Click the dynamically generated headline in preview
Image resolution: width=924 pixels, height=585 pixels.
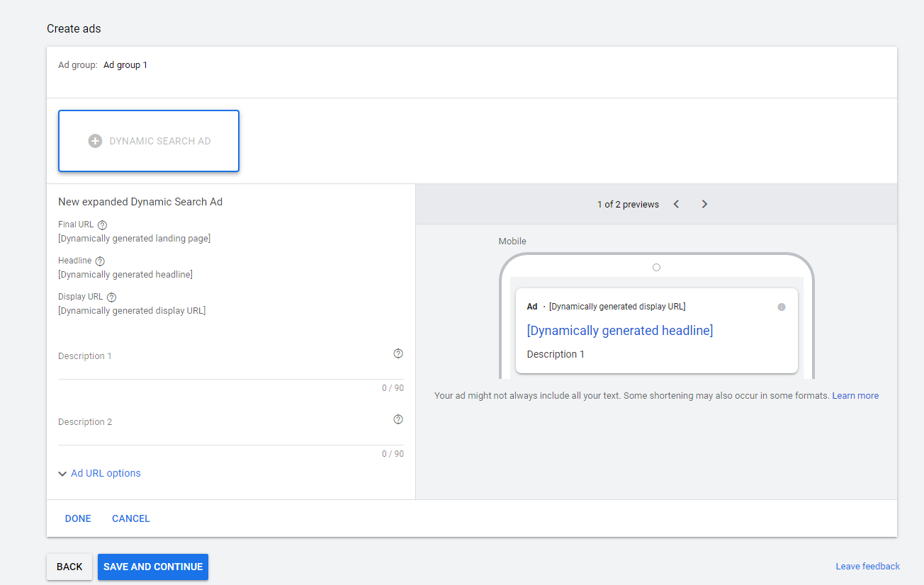[620, 331]
